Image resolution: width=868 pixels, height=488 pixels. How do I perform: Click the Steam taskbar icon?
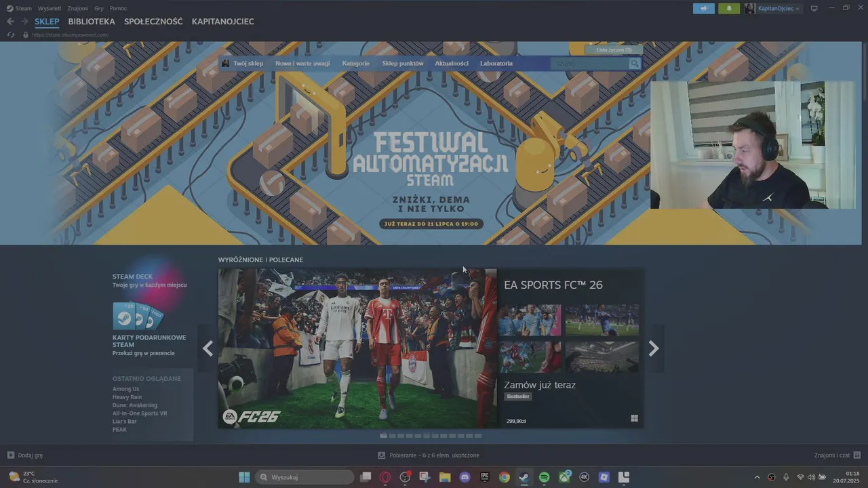524,477
